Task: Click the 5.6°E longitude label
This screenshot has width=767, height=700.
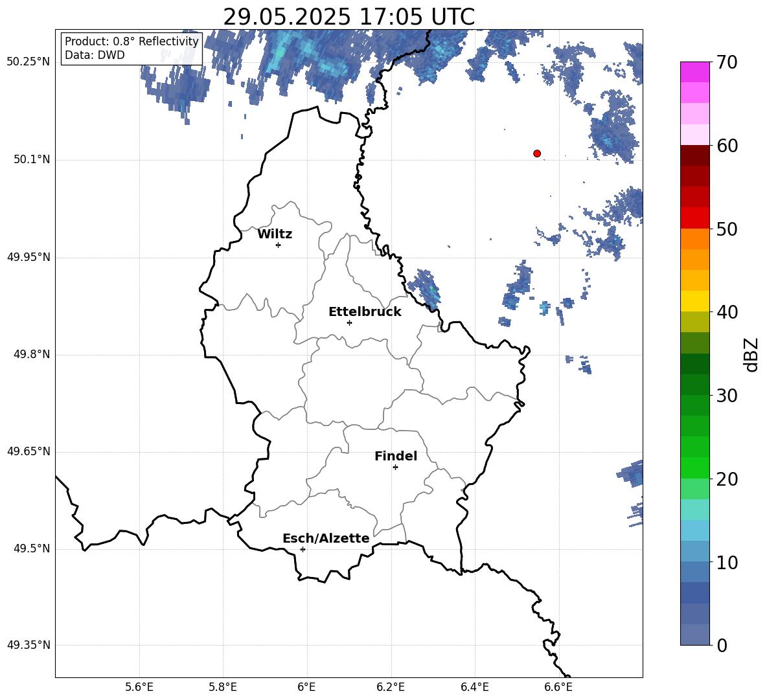Action: pyautogui.click(x=139, y=688)
